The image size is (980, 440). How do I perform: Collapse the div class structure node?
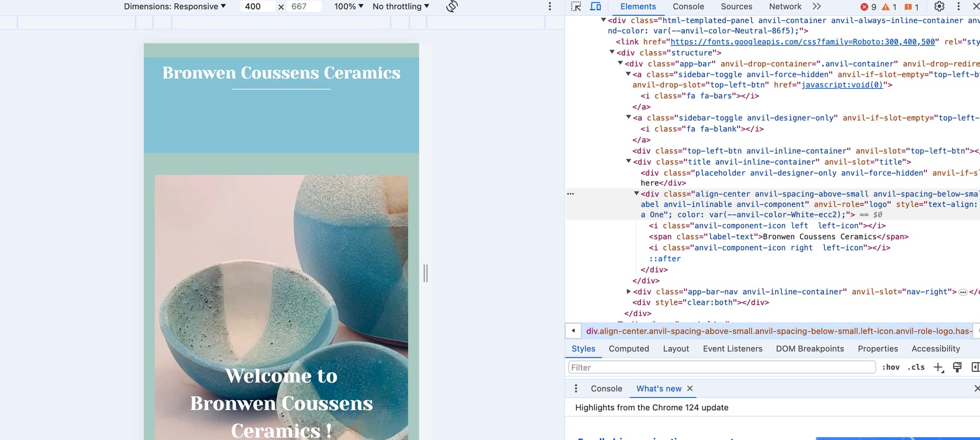[612, 52]
